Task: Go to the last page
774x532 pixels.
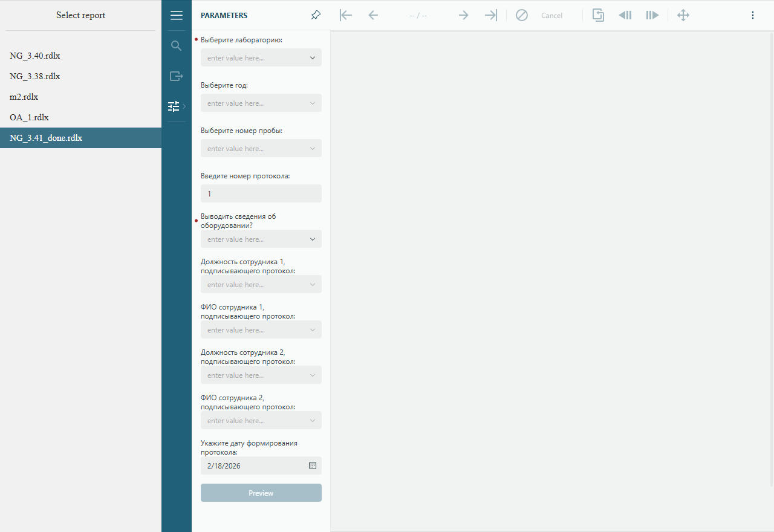Action: (491, 16)
